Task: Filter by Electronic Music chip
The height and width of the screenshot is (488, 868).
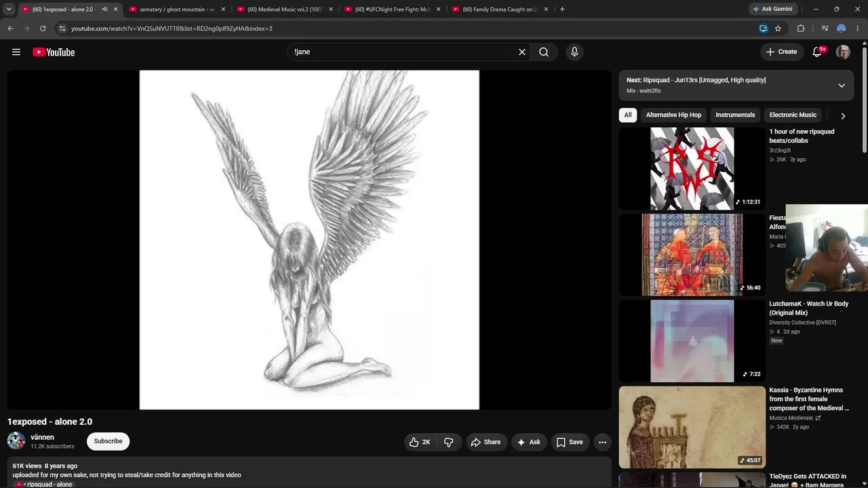Action: click(793, 115)
